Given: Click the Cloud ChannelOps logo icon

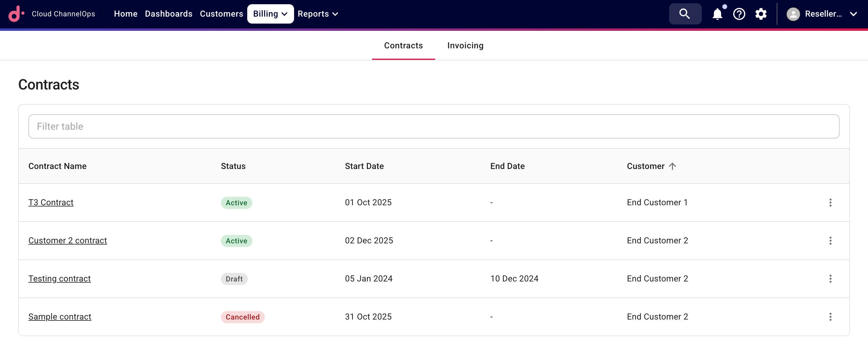Looking at the screenshot, I should (x=16, y=14).
